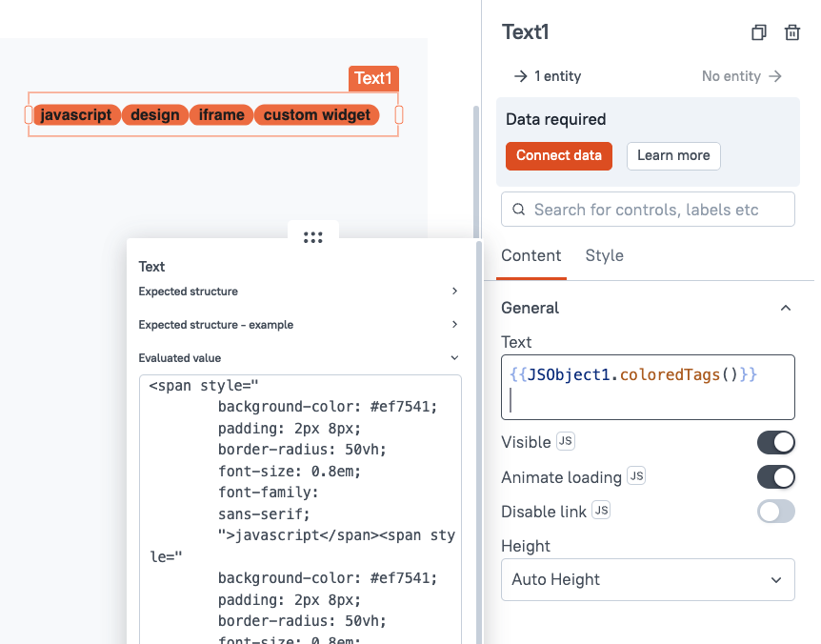Click the arrow next to 1 entity

coord(519,75)
